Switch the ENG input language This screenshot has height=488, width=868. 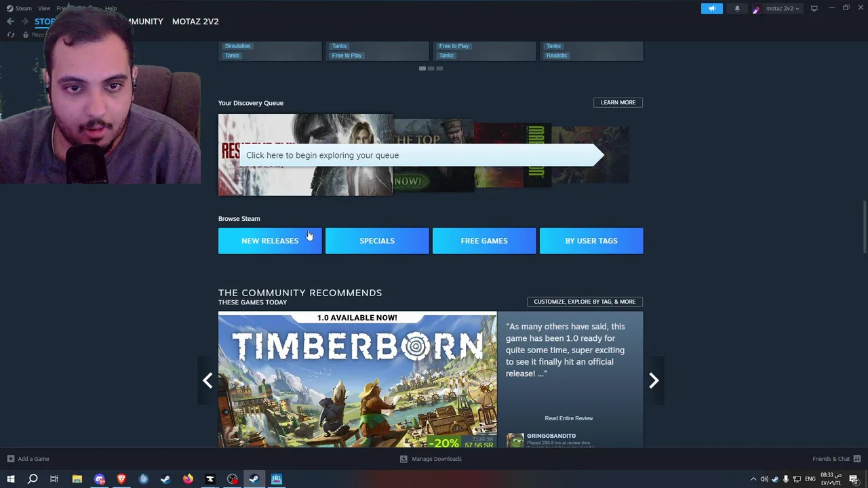810,479
